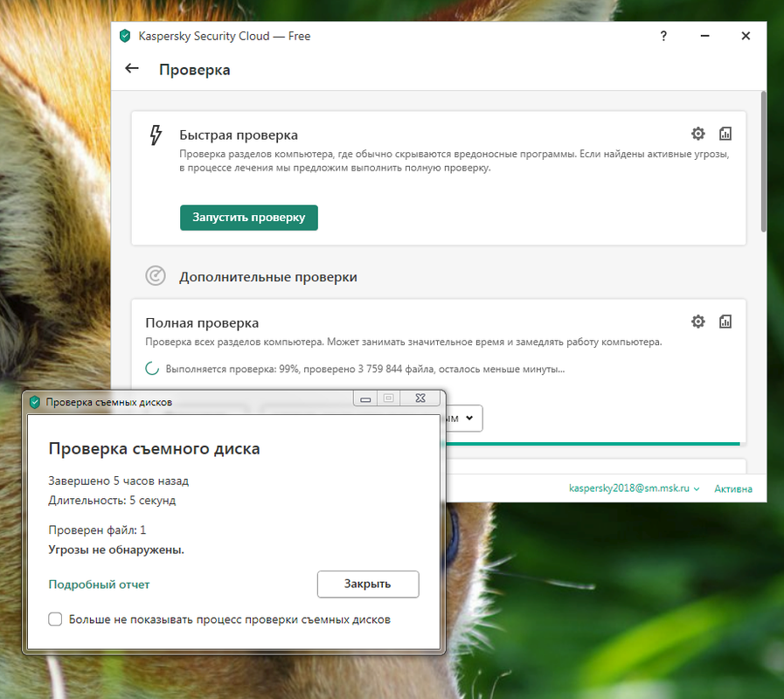Click the Выполняется проверка: 99% status text
The height and width of the screenshot is (699, 784).
365,369
